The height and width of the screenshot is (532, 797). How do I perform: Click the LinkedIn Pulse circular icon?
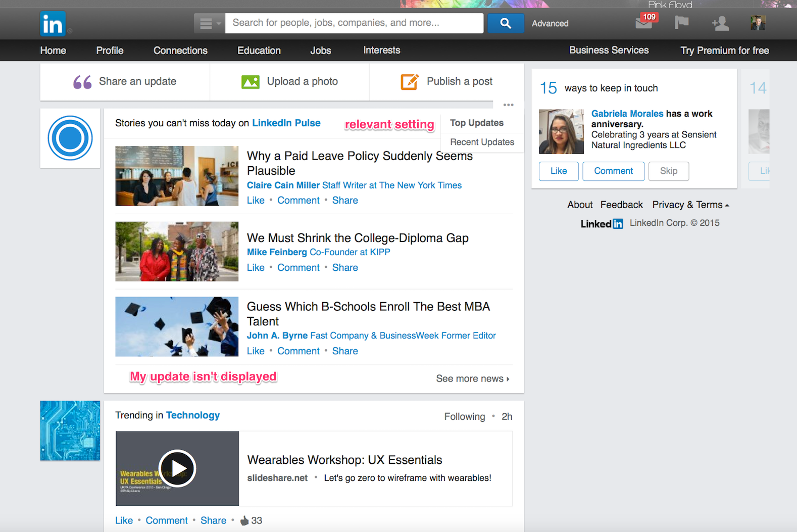tap(70, 138)
